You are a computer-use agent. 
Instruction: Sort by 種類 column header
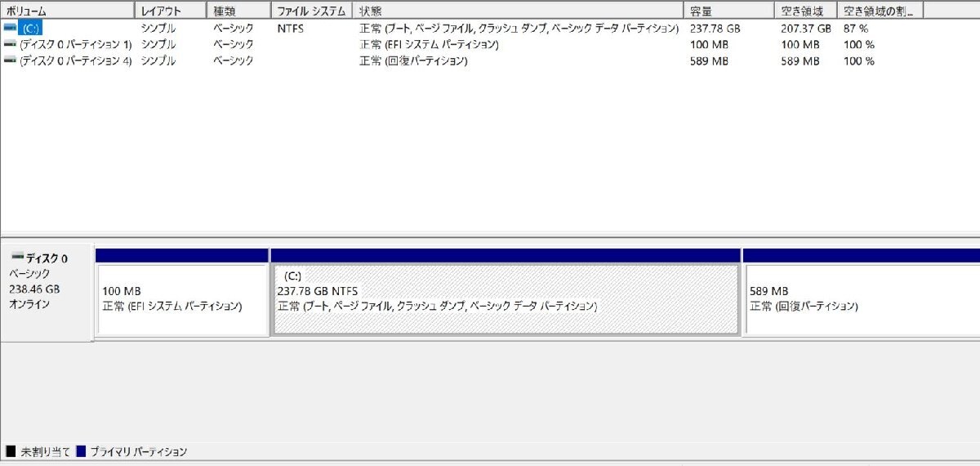[238, 11]
